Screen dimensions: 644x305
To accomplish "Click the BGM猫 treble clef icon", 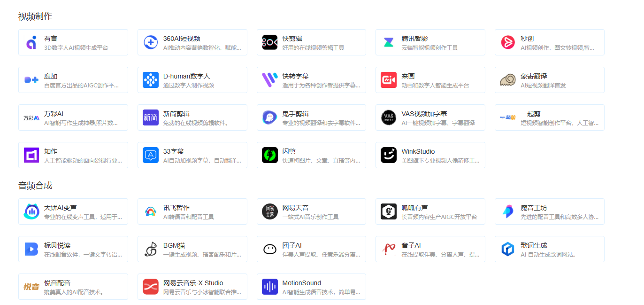I will 151,249.
